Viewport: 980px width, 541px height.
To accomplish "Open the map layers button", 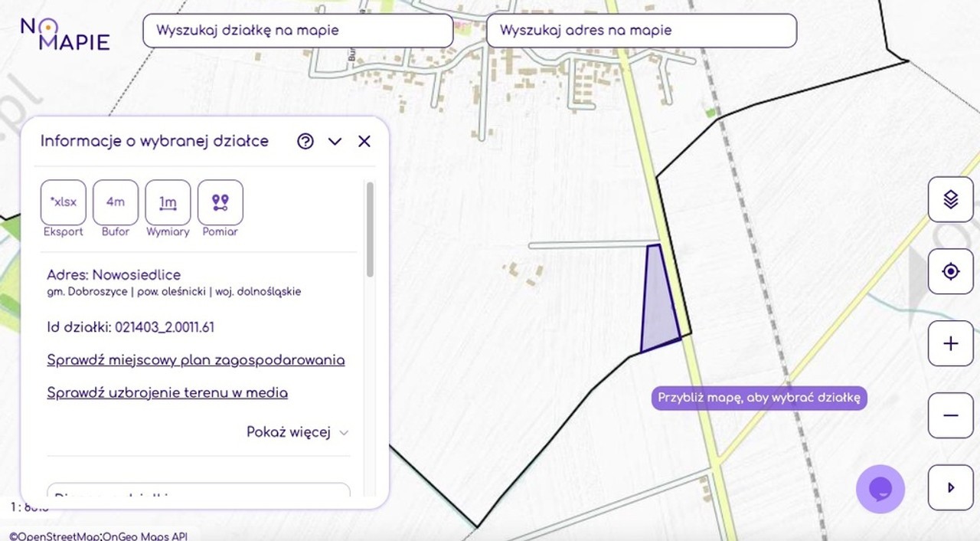I will point(951,199).
